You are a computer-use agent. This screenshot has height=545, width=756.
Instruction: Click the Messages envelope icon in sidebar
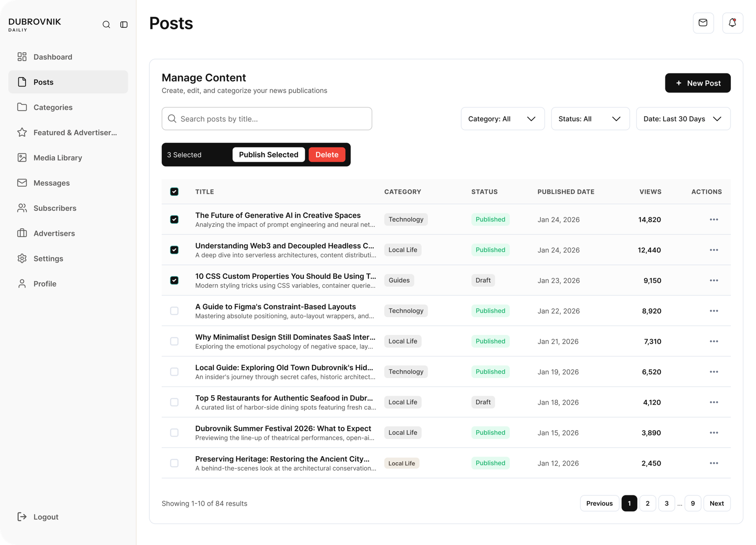(x=22, y=183)
